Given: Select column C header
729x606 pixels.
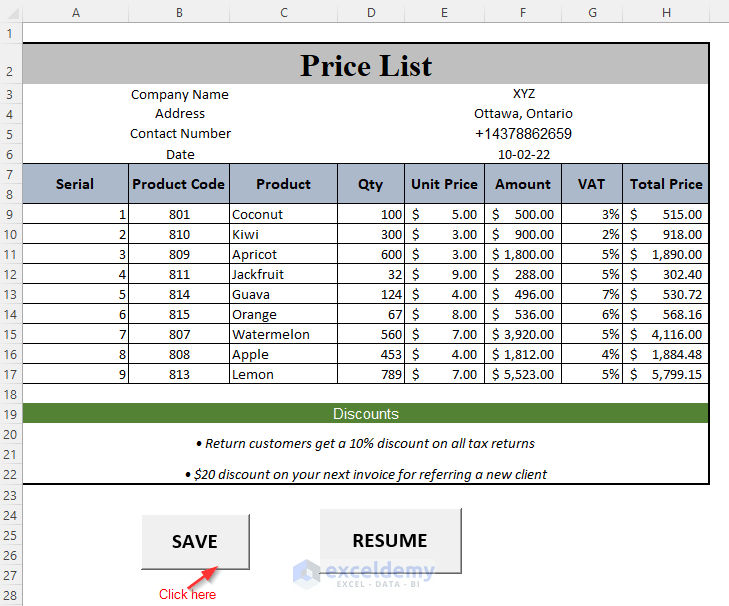Looking at the screenshot, I should click(x=284, y=13).
